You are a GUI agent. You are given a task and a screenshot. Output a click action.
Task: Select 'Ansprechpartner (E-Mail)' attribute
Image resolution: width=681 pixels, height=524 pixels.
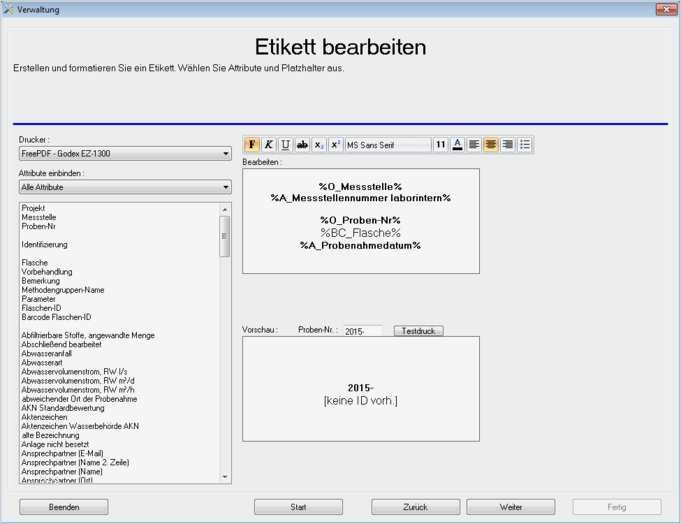tap(63, 454)
